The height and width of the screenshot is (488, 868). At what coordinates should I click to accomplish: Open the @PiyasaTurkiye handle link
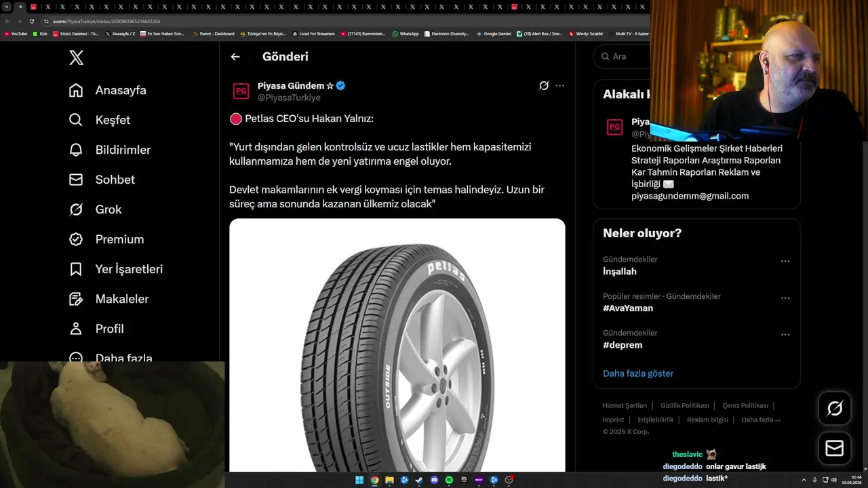289,98
